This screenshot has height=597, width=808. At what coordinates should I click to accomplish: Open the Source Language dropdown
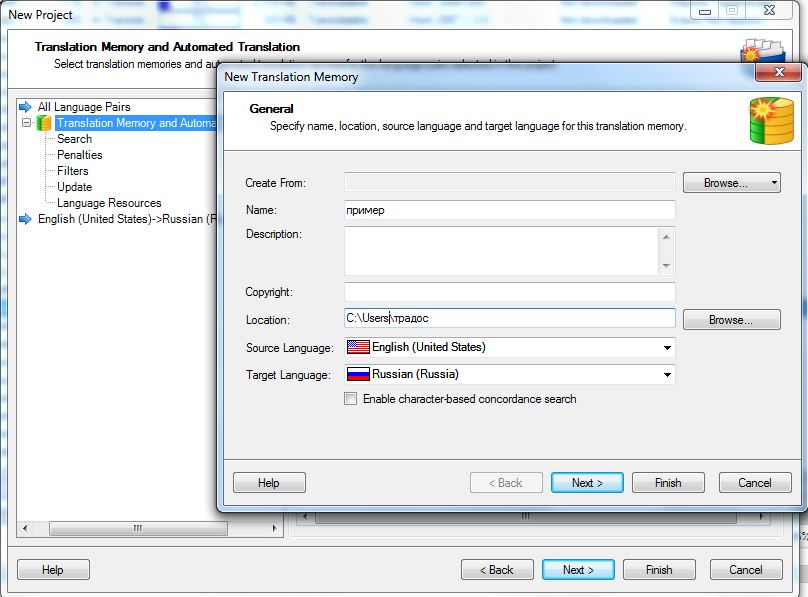click(x=666, y=348)
